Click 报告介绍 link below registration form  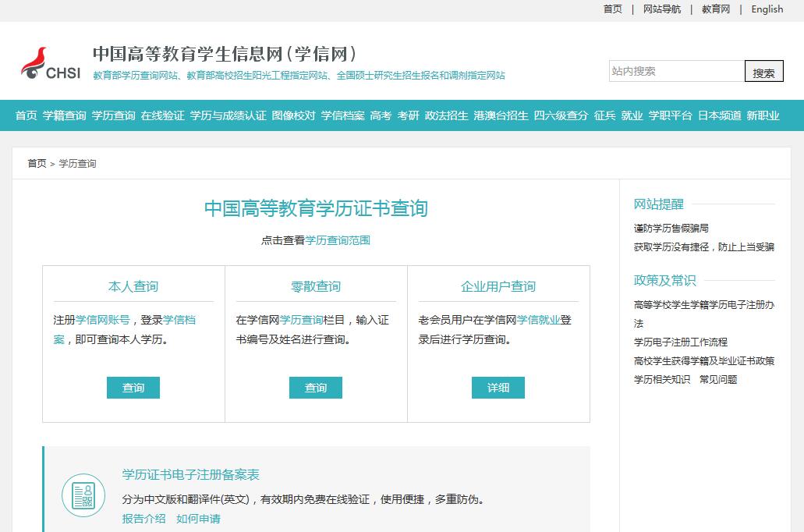coord(143,519)
